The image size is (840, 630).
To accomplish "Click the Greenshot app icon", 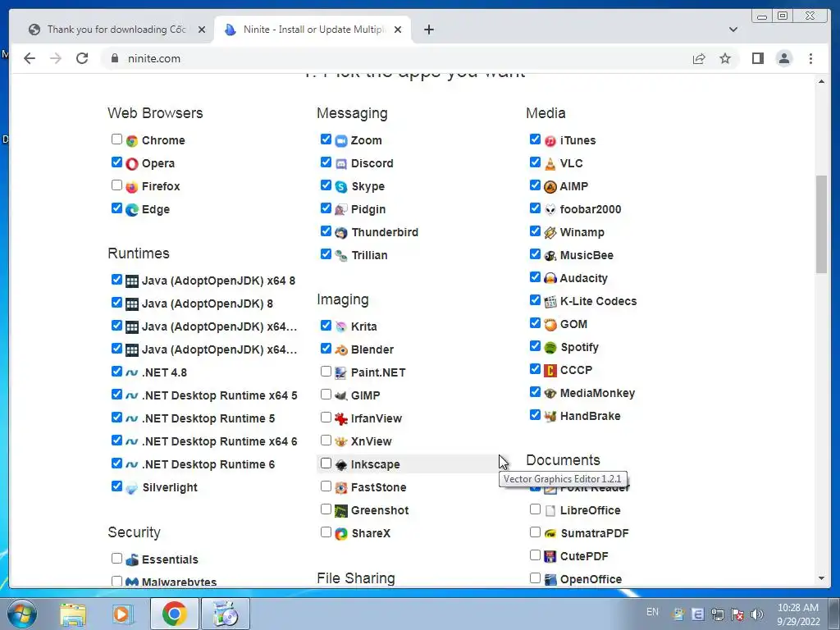I will [x=341, y=511].
